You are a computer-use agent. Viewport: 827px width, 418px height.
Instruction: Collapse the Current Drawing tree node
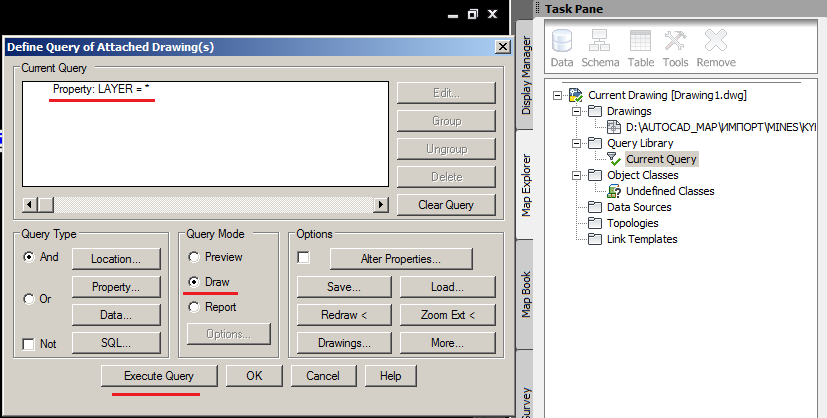557,95
